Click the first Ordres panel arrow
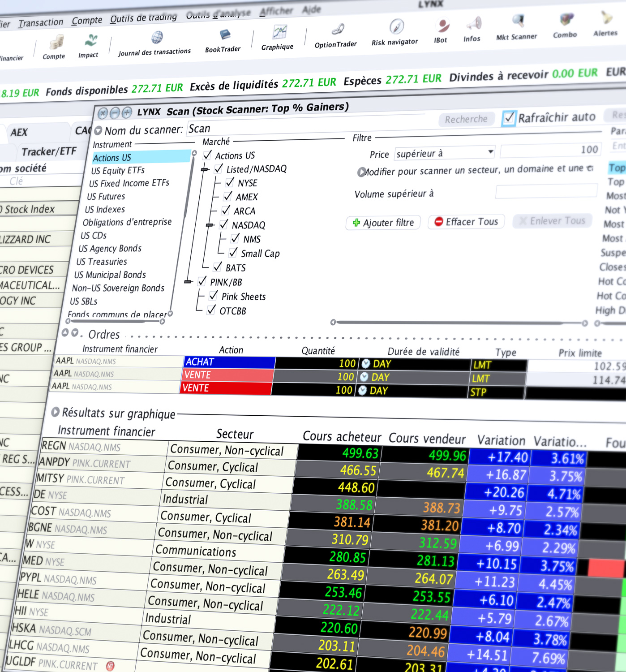 [x=65, y=332]
